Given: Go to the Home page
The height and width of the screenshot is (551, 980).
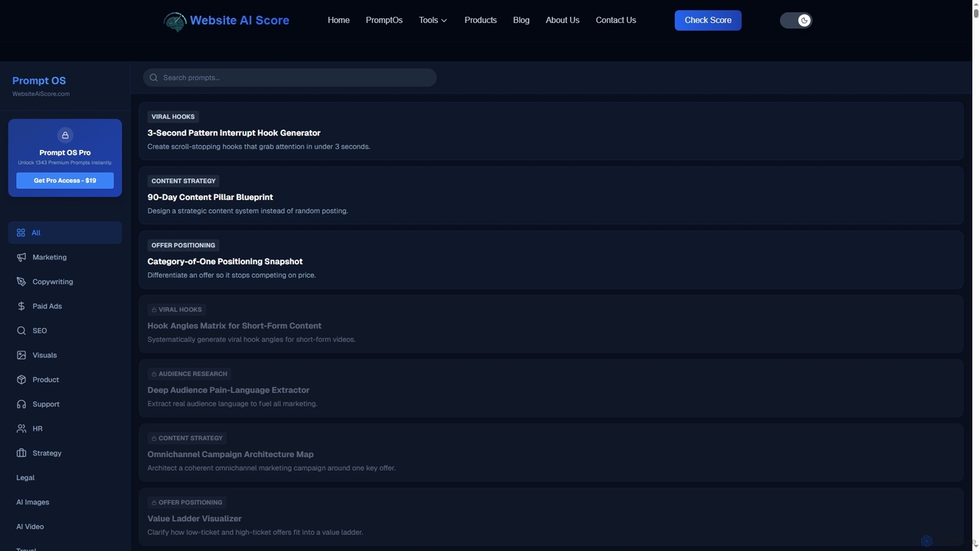Looking at the screenshot, I should click(338, 20).
